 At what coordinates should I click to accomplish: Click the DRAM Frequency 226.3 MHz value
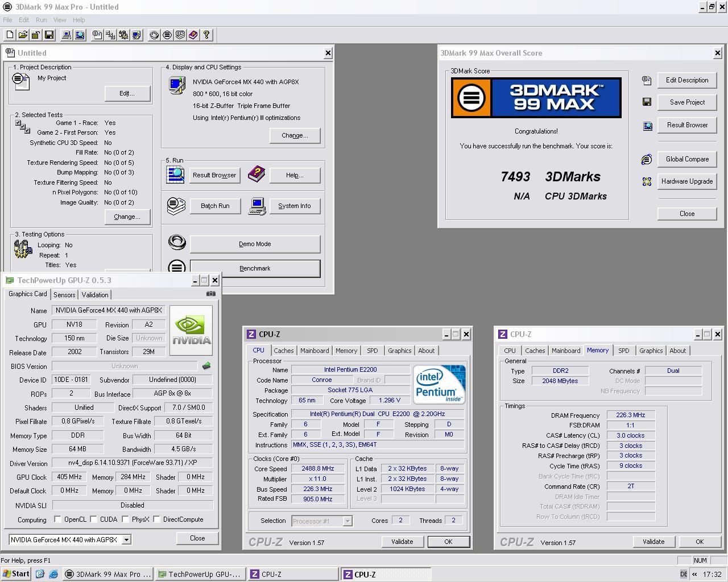[631, 415]
